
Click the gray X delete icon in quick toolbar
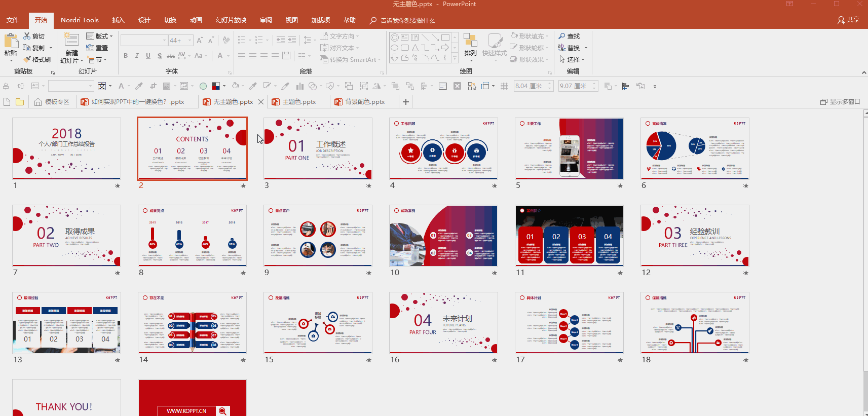pos(457,86)
